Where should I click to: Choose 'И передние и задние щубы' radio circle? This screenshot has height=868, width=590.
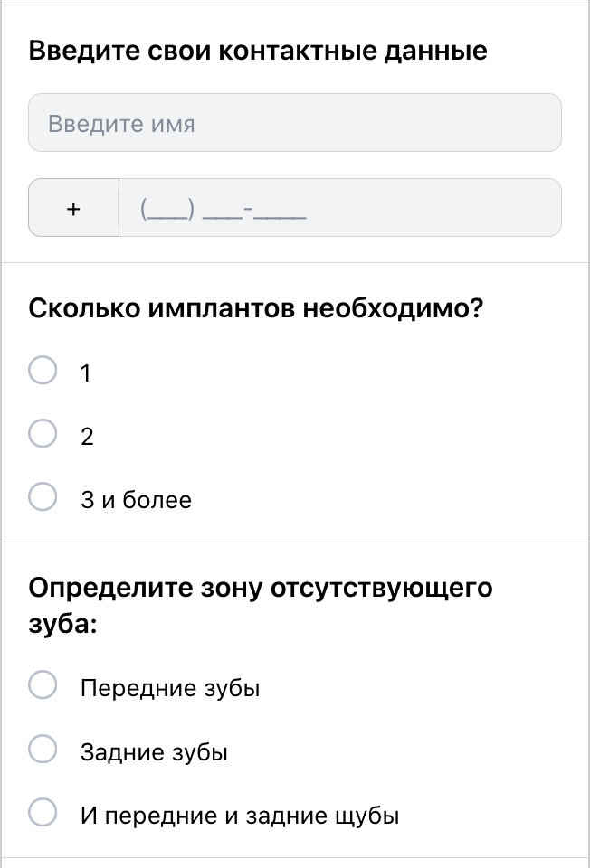(43, 812)
